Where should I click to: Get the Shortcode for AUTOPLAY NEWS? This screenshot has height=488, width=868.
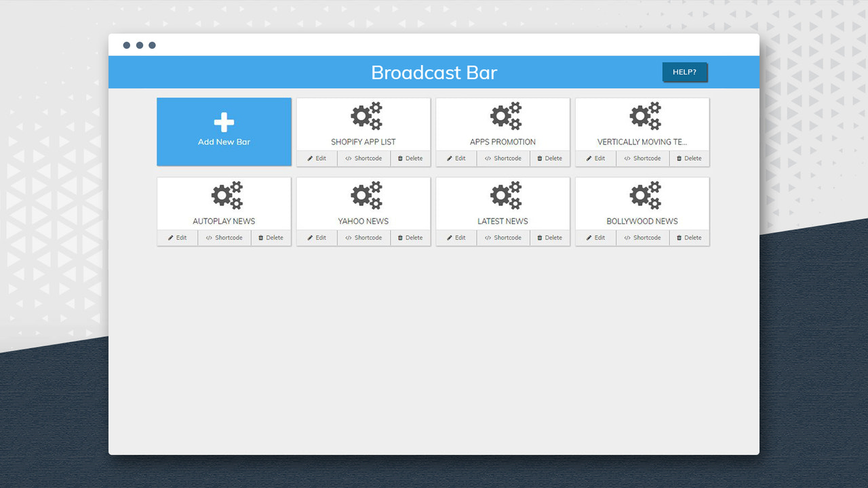224,238
